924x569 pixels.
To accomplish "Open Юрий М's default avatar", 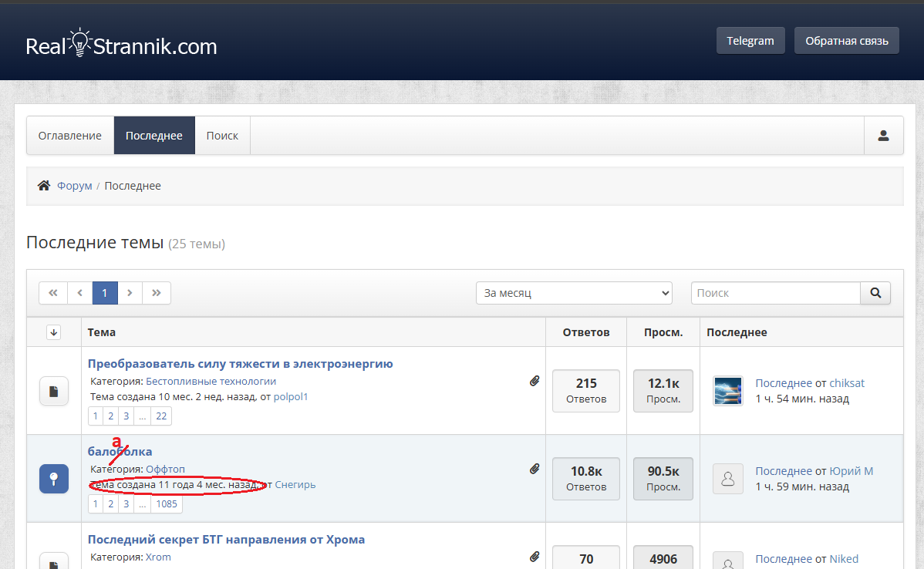I will (x=728, y=479).
